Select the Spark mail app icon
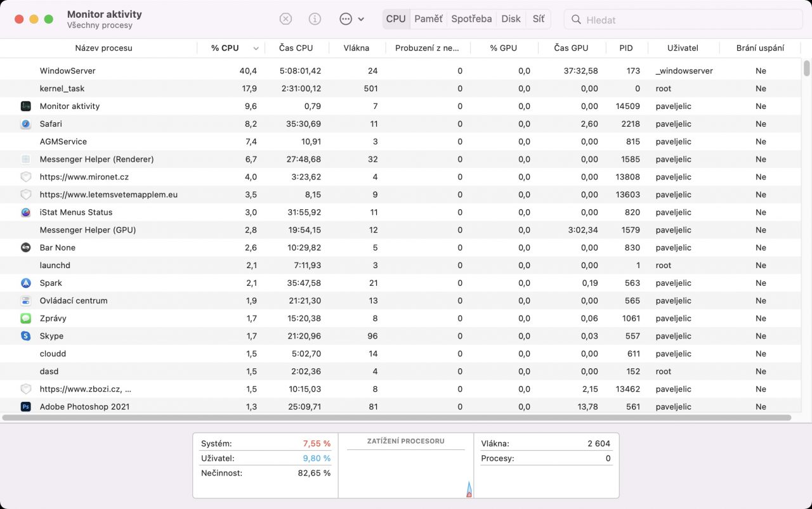The image size is (812, 509). click(x=25, y=283)
